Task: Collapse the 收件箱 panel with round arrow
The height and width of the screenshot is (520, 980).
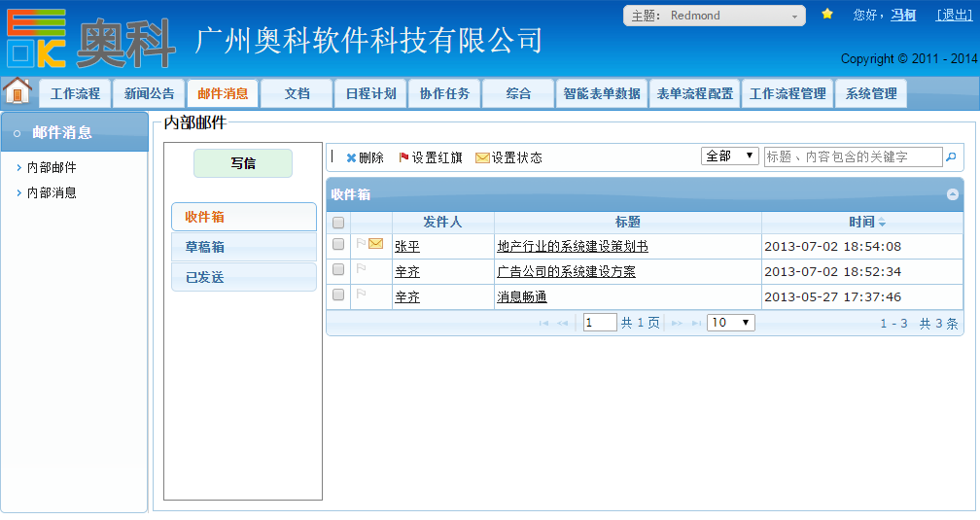Action: pos(953,194)
